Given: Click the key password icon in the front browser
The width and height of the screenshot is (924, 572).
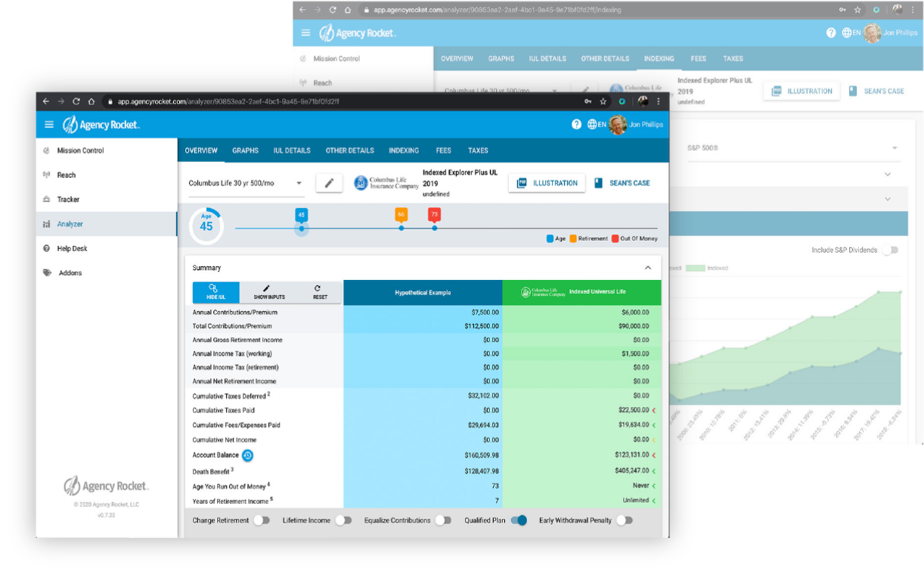Looking at the screenshot, I should pos(588,101).
